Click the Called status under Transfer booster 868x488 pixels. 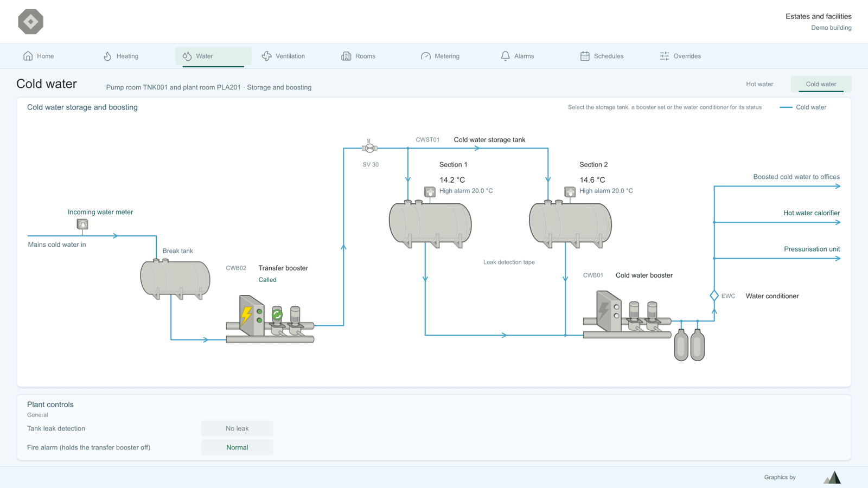click(267, 280)
